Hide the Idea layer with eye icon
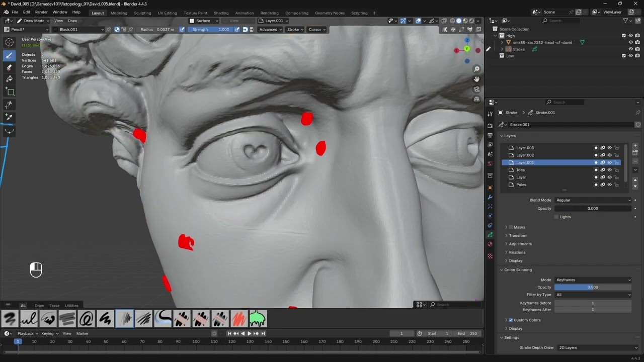Screen dimensions: 644x362 pos(609,170)
